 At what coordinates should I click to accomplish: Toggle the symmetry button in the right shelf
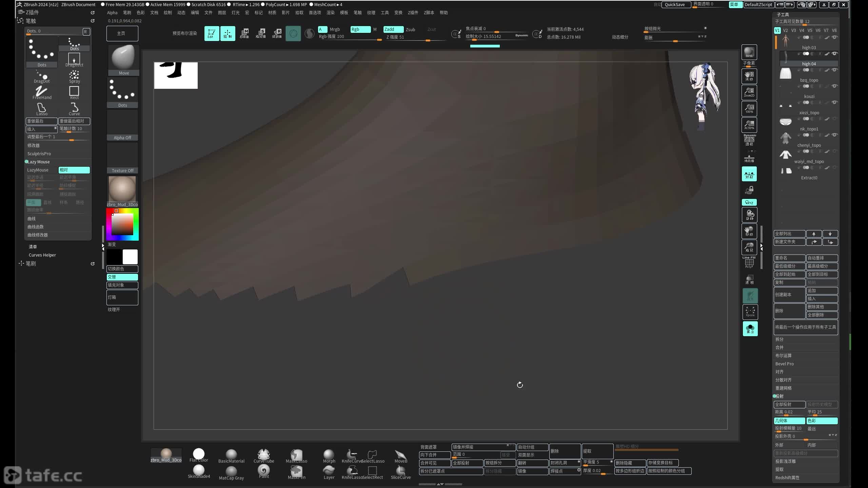coord(749,174)
